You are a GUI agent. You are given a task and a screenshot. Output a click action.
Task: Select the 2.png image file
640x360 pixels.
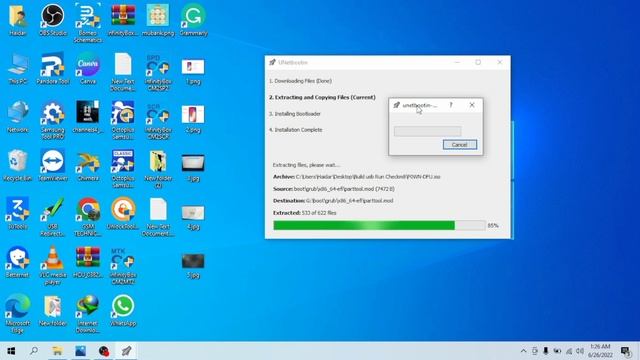point(193,119)
